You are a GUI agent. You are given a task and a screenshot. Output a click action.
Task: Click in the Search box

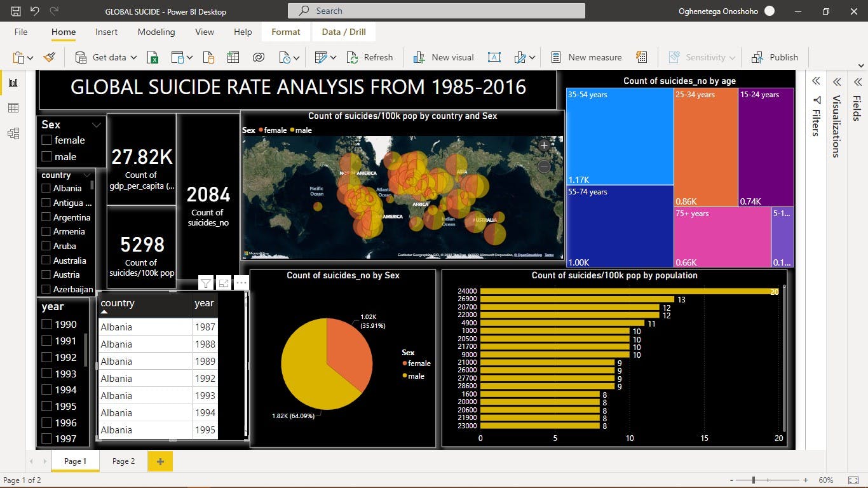tap(436, 11)
